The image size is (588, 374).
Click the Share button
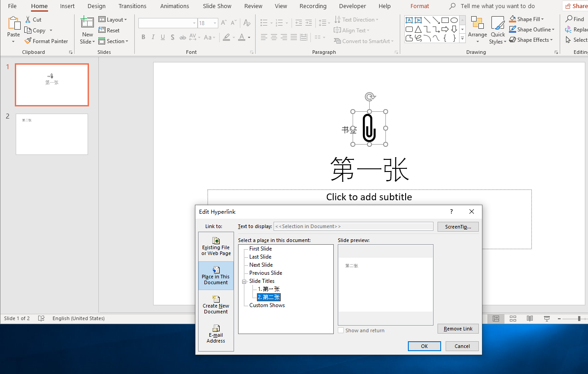click(575, 6)
